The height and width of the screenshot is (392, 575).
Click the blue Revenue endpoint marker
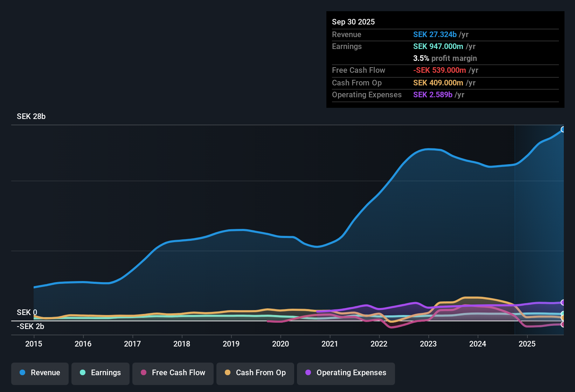coord(563,129)
